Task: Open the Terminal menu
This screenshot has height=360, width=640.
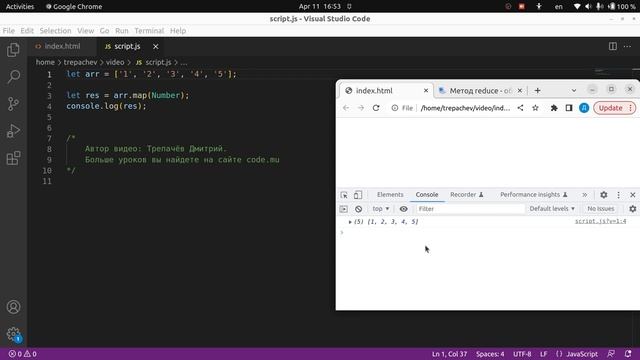Action: click(x=149, y=31)
